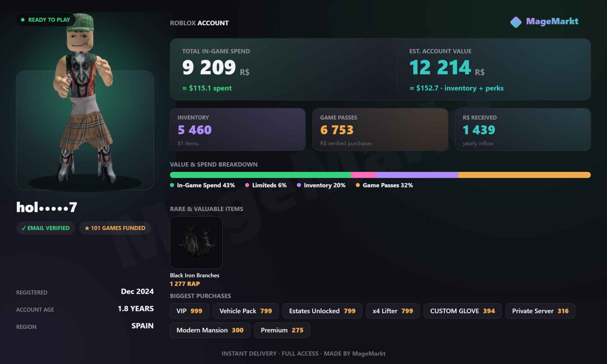This screenshot has height=364, width=607.
Task: Click the purple Inventory bar segment
Action: coord(417,175)
